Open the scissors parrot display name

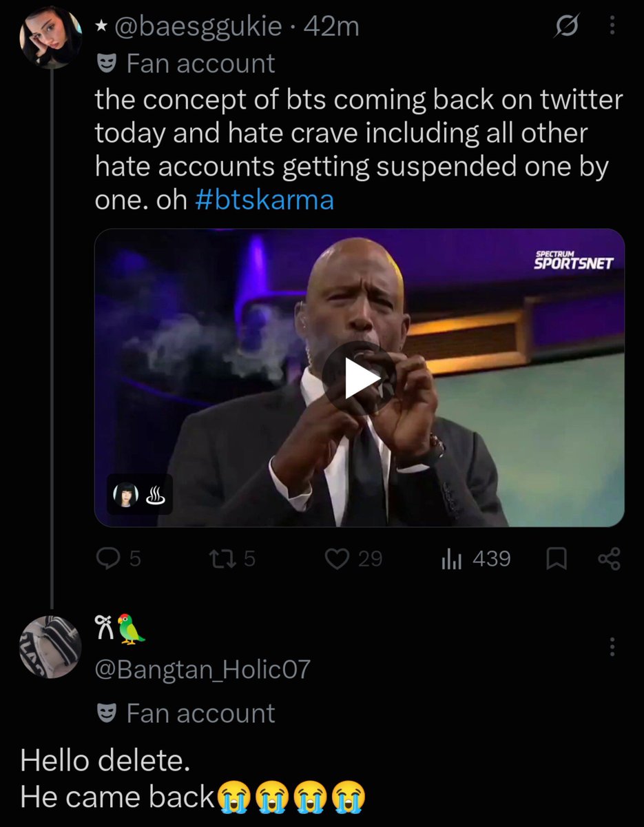[x=120, y=629]
